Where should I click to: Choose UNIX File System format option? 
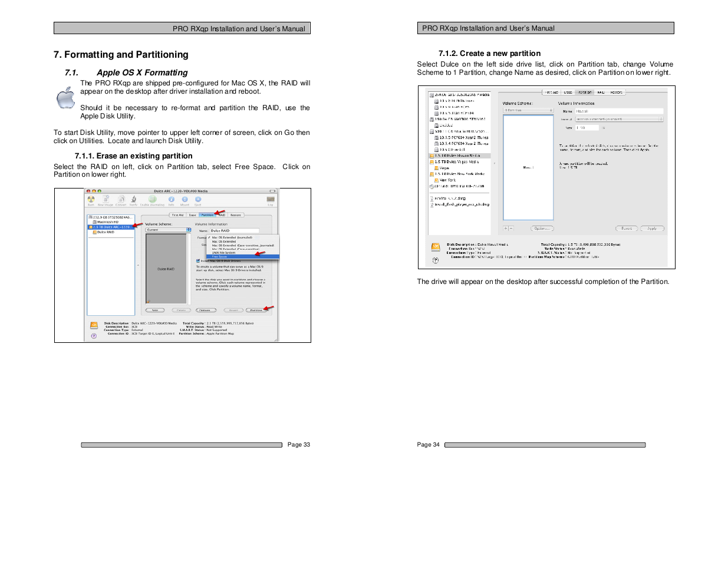coord(223,253)
